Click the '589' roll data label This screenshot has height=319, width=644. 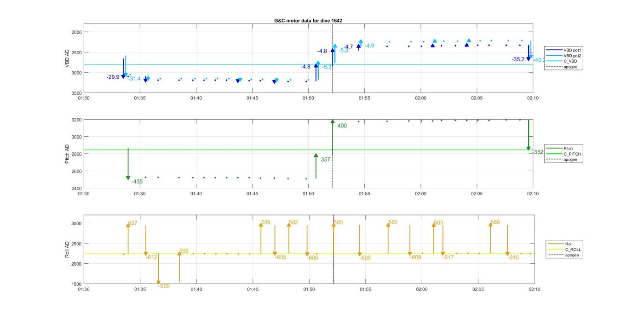[x=266, y=223]
